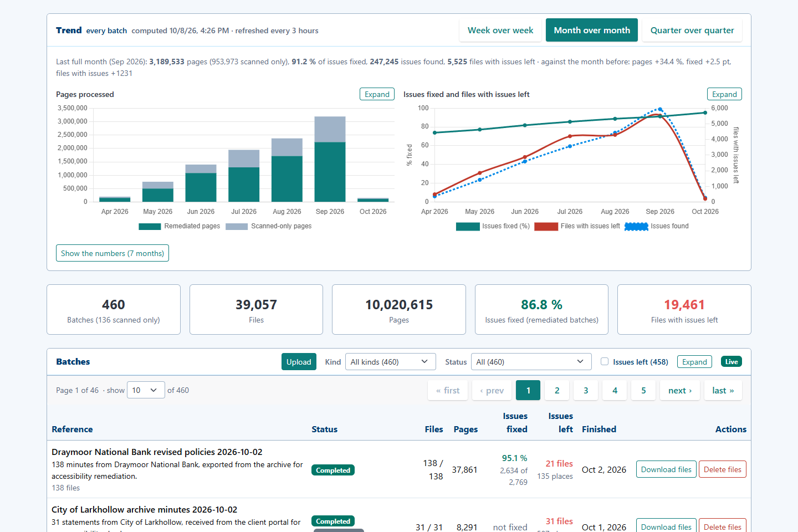Click current page 1 button
Viewport: 798px width, 532px height.
pos(528,391)
